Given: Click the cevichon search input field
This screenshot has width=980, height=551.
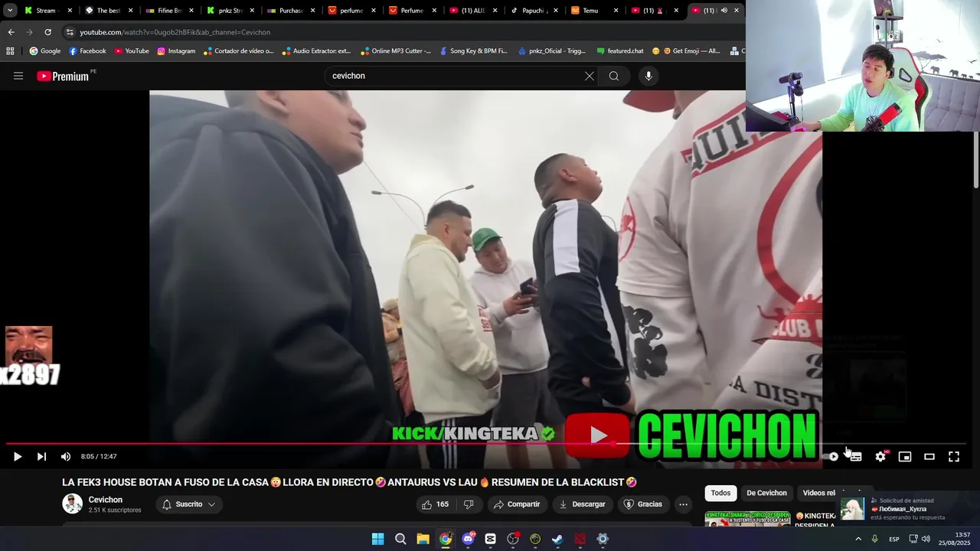Looking at the screenshot, I should click(456, 76).
